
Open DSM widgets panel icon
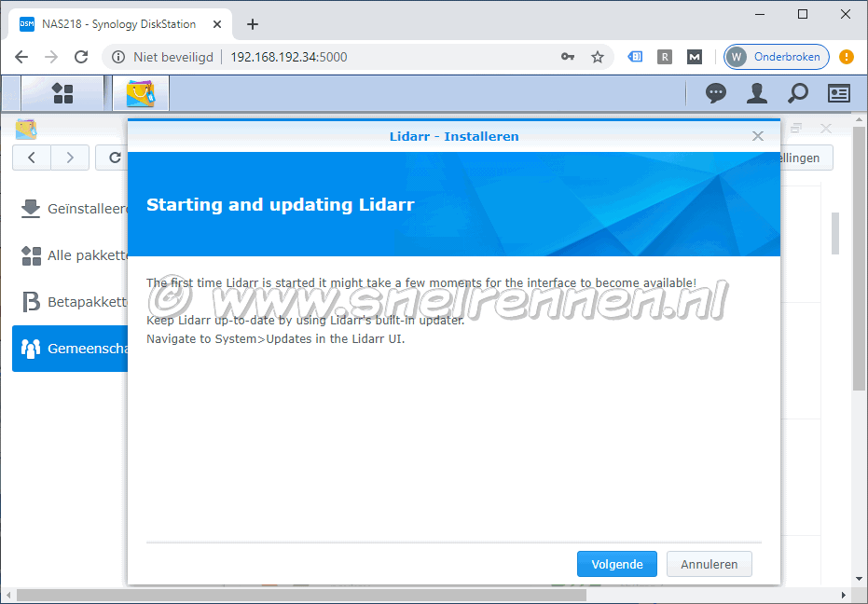pyautogui.click(x=839, y=93)
